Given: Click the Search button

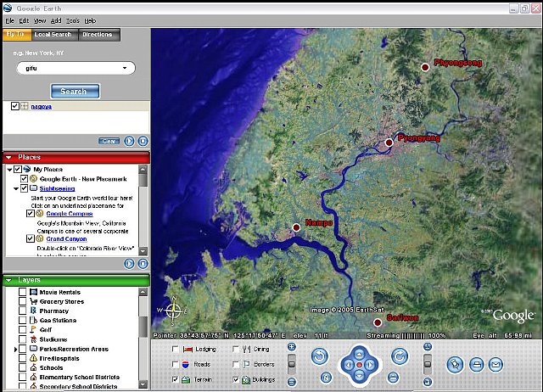Looking at the screenshot, I should click(x=75, y=91).
